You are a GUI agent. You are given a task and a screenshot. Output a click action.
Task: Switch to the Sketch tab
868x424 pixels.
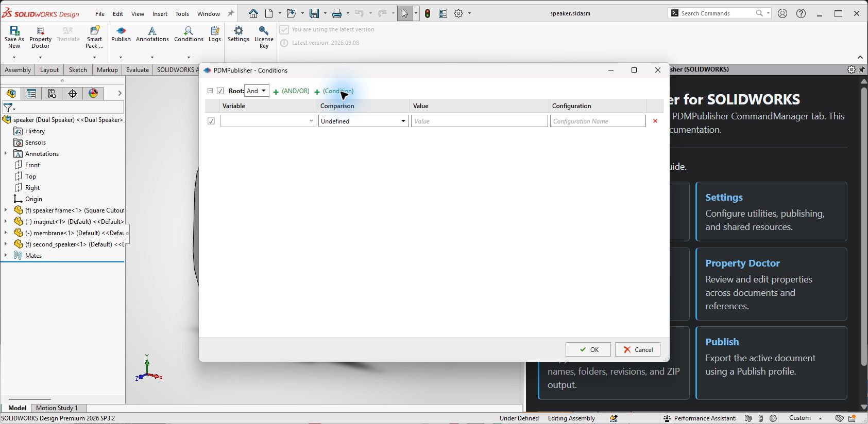coord(78,70)
